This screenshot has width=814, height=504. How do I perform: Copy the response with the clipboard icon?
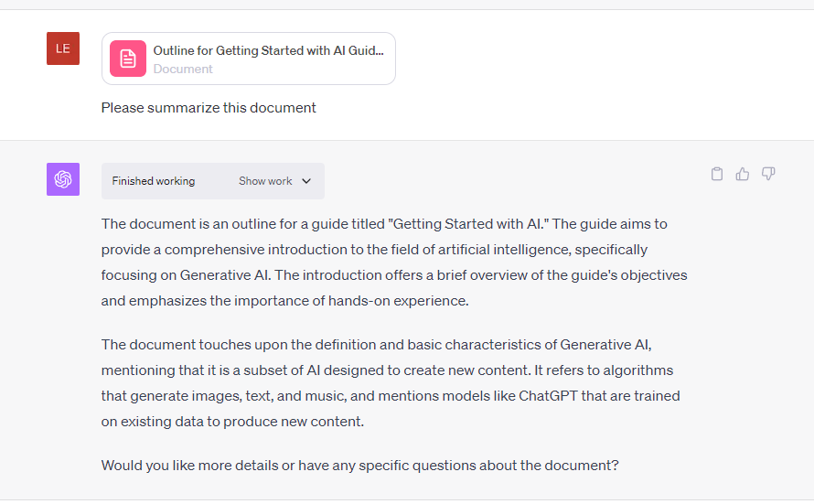tap(717, 174)
